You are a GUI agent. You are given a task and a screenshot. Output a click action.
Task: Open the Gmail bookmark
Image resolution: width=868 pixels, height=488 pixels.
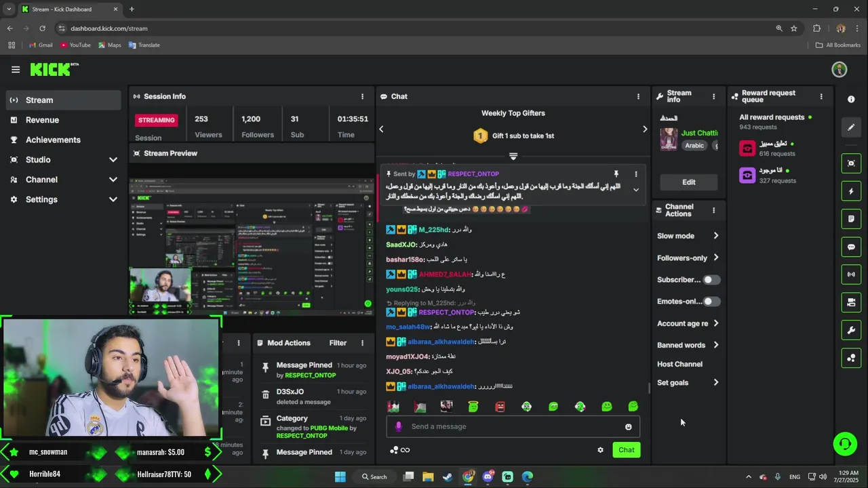[41, 45]
